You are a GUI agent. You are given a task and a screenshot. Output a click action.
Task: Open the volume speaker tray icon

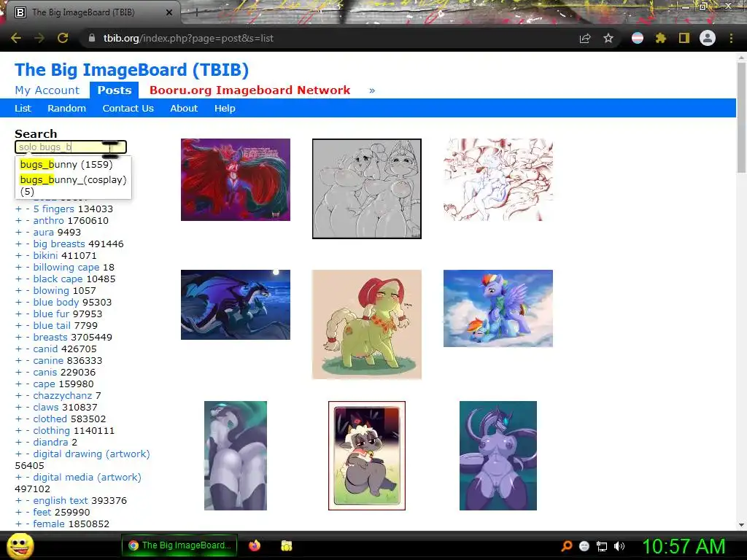tap(619, 545)
